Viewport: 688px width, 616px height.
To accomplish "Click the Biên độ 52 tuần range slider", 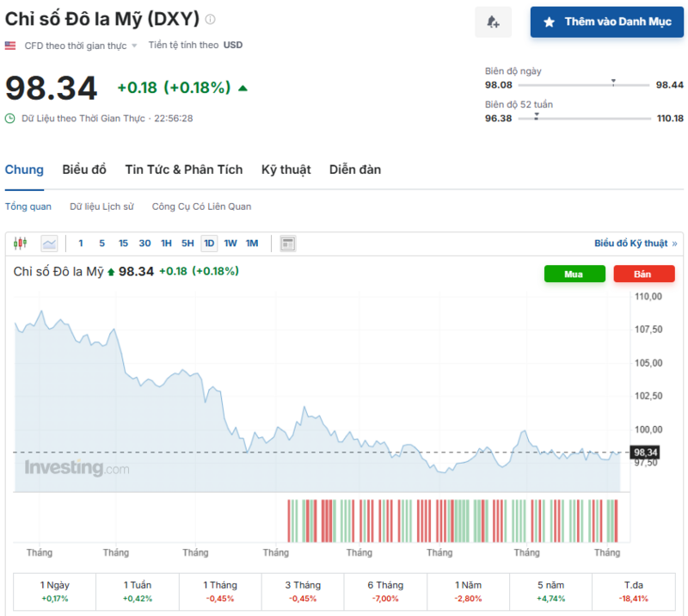I will click(587, 118).
